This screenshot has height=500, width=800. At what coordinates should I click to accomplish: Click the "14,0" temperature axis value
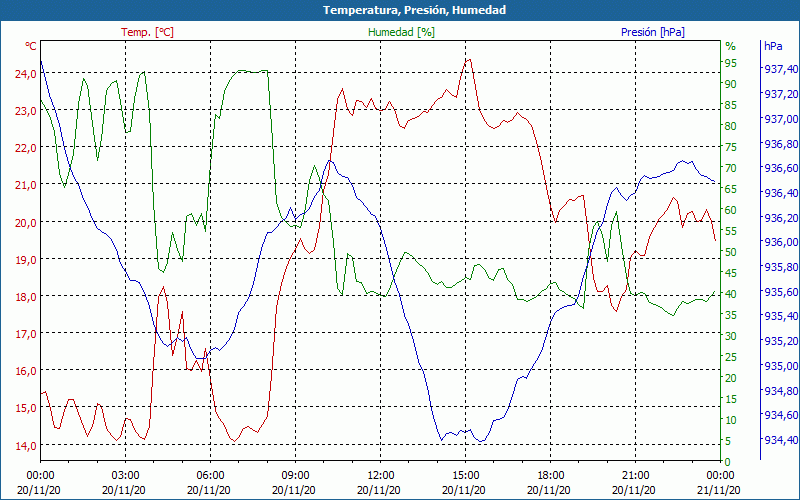[26, 445]
